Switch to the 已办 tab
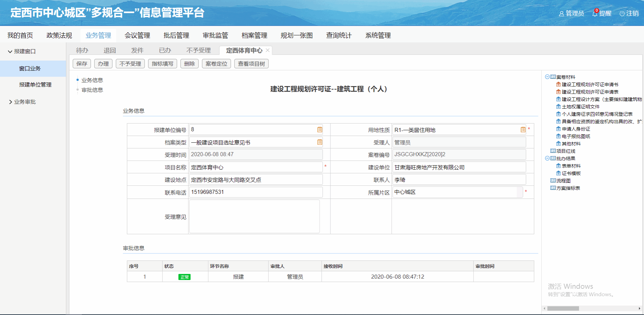Screen dimensions: 644x315 click(165, 50)
